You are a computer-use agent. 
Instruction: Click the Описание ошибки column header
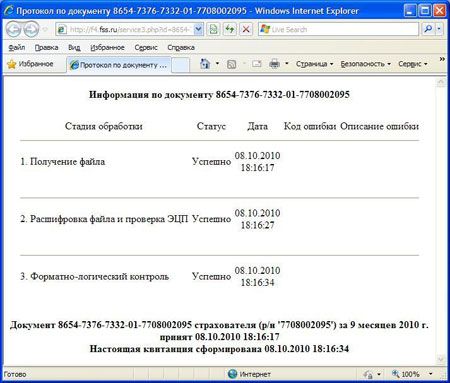point(379,126)
